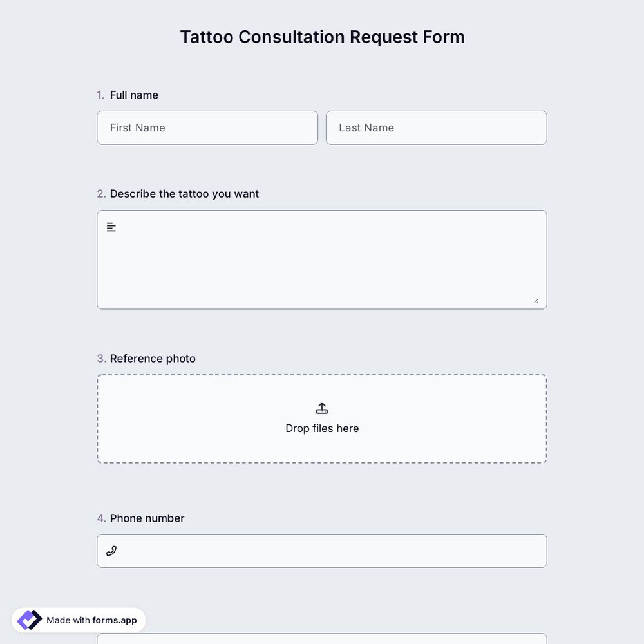Click the Phone number question label

(x=147, y=518)
